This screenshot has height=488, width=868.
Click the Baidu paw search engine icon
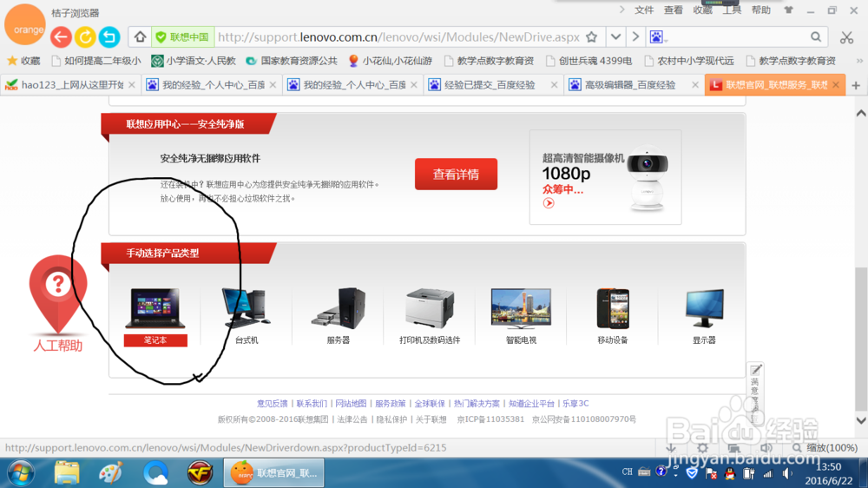click(656, 37)
